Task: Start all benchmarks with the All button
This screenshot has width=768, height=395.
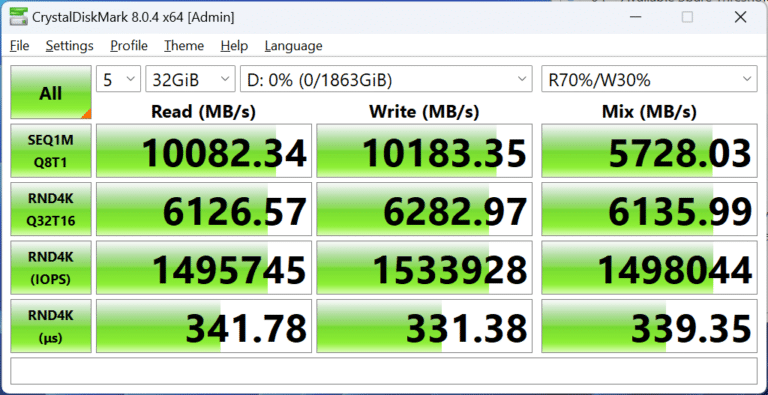Action: tap(51, 92)
